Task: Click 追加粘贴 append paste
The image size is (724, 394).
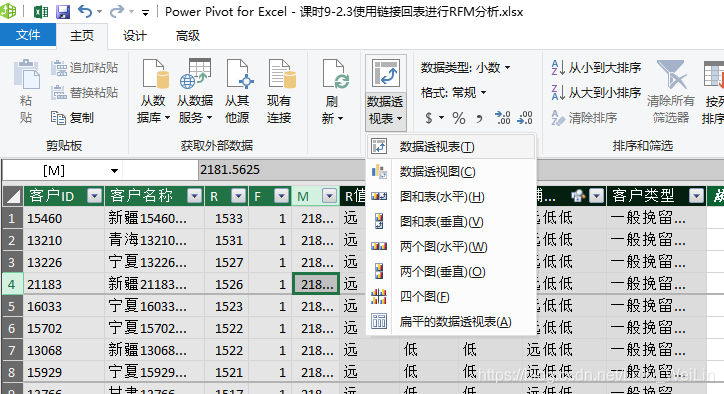Action: point(84,68)
